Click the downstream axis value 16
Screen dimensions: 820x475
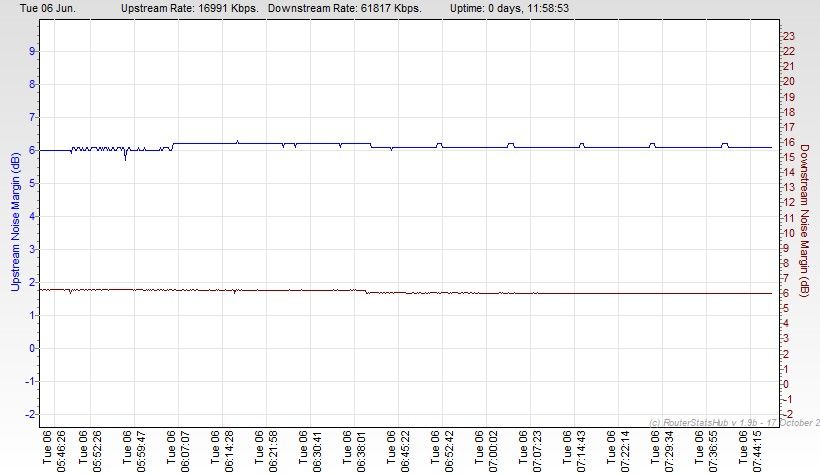coord(789,142)
